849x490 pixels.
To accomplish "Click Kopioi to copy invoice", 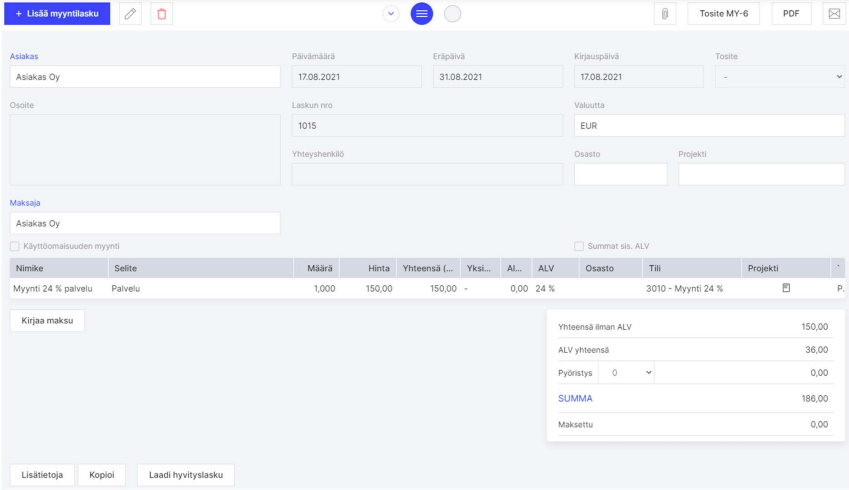I will click(x=102, y=475).
